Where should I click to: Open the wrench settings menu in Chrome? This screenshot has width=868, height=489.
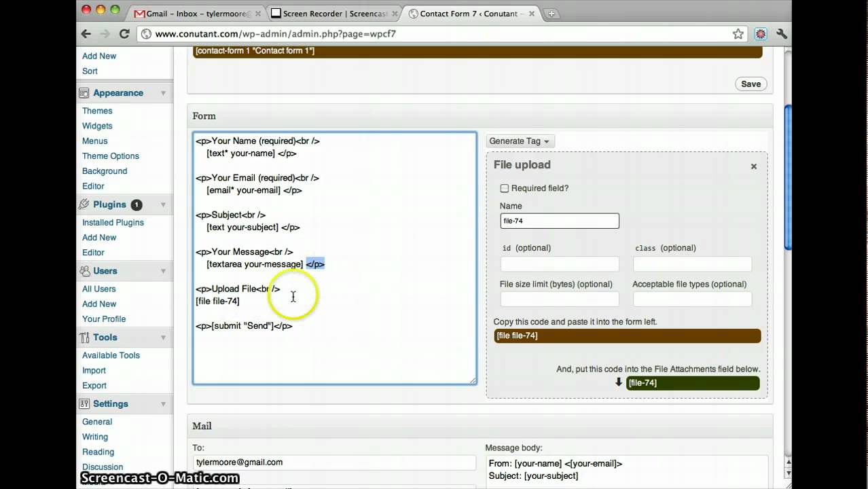782,34
